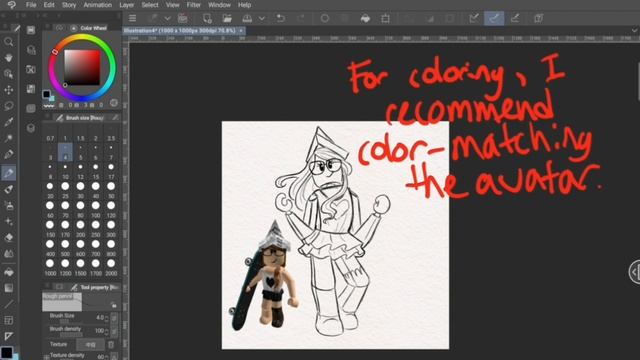
Task: Select the Frame border tool
Action: tap(9, 320)
